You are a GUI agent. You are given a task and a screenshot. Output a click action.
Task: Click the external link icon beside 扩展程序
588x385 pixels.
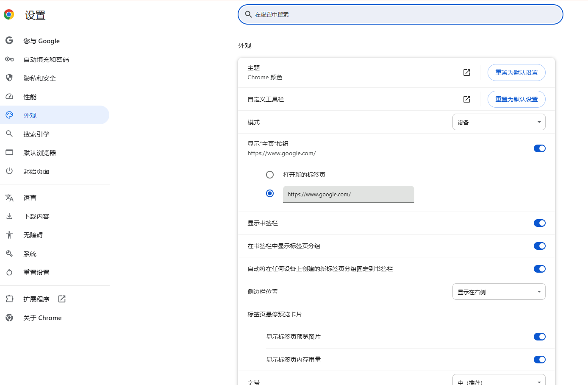62,299
